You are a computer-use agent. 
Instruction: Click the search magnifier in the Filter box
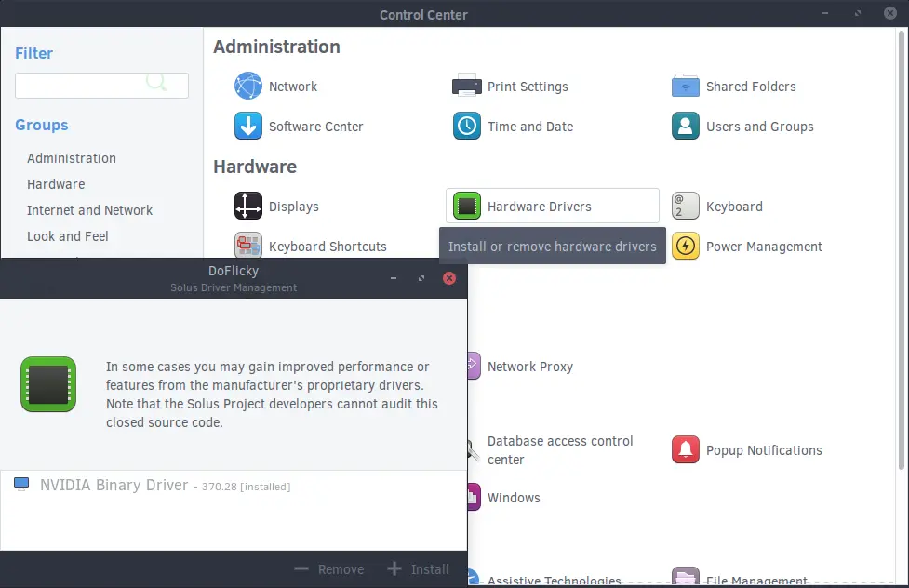tap(156, 83)
